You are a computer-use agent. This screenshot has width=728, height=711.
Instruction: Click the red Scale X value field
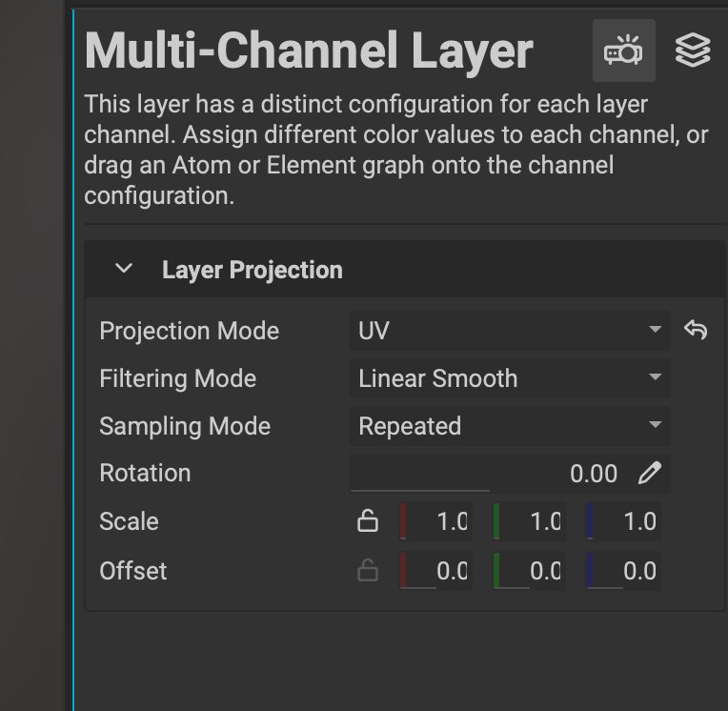click(436, 521)
